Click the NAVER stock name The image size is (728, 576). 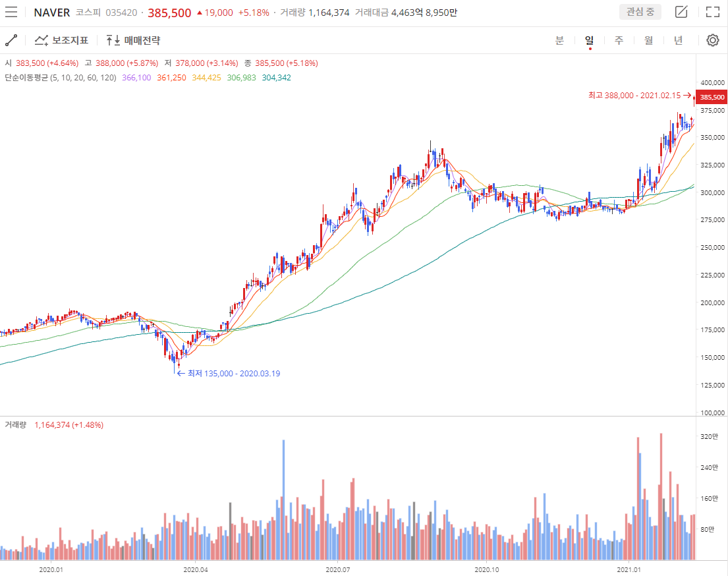[x=52, y=13]
